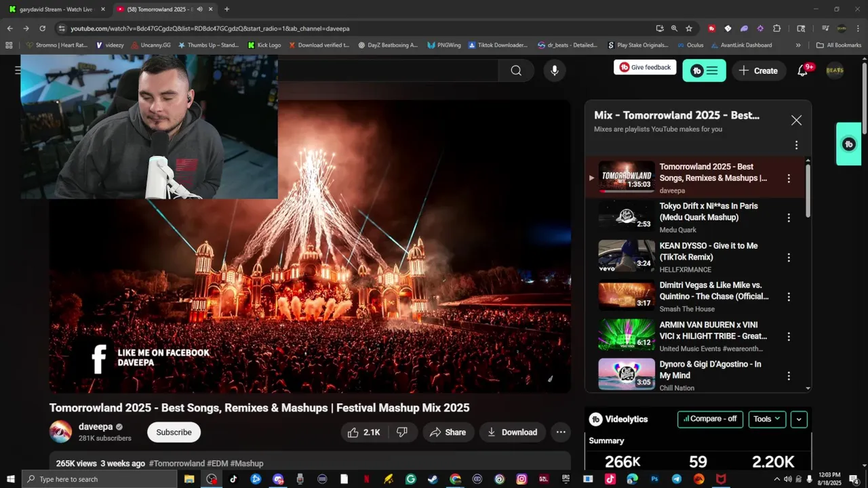Open the daveepa channel name link
The image size is (868, 488).
pyautogui.click(x=96, y=427)
